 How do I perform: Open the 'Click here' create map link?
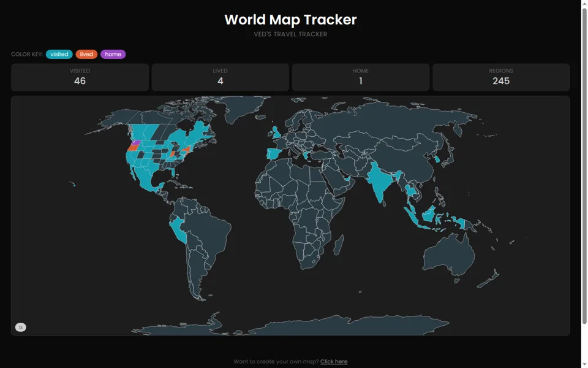(334, 362)
